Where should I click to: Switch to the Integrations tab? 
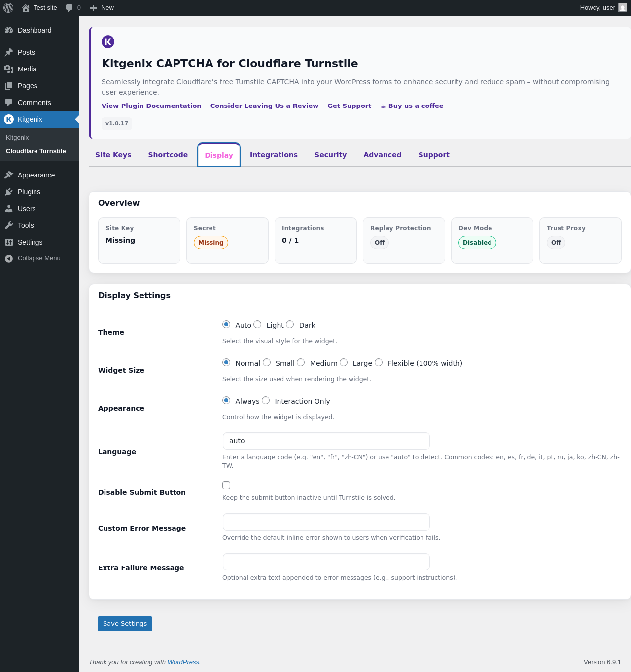click(274, 155)
